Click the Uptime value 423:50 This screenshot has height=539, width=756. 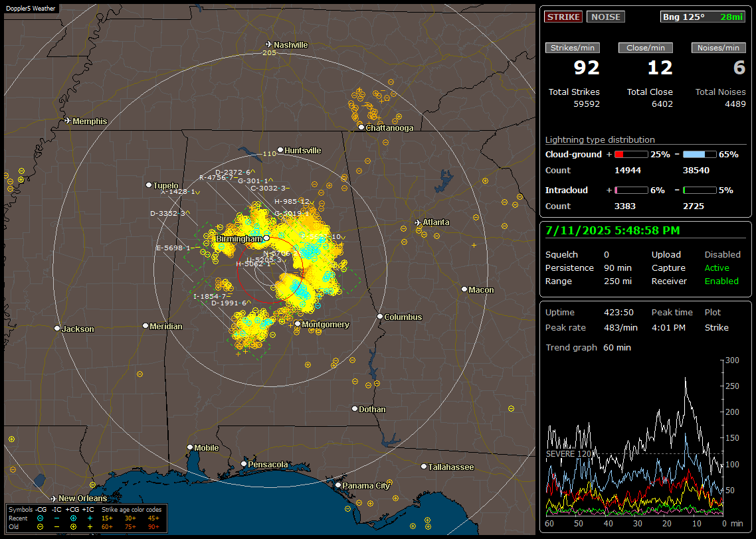pos(618,312)
